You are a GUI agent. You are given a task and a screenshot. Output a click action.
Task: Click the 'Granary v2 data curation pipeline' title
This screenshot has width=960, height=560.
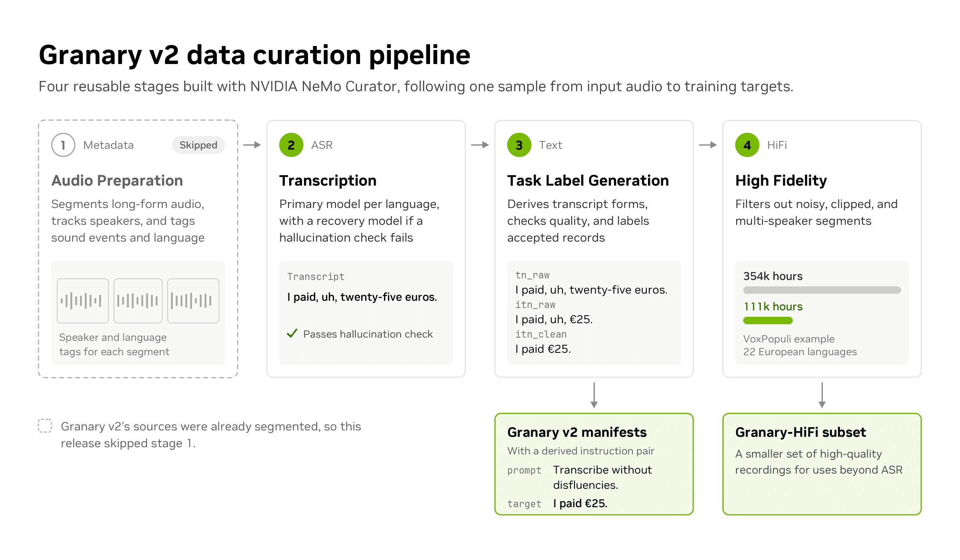click(x=254, y=55)
